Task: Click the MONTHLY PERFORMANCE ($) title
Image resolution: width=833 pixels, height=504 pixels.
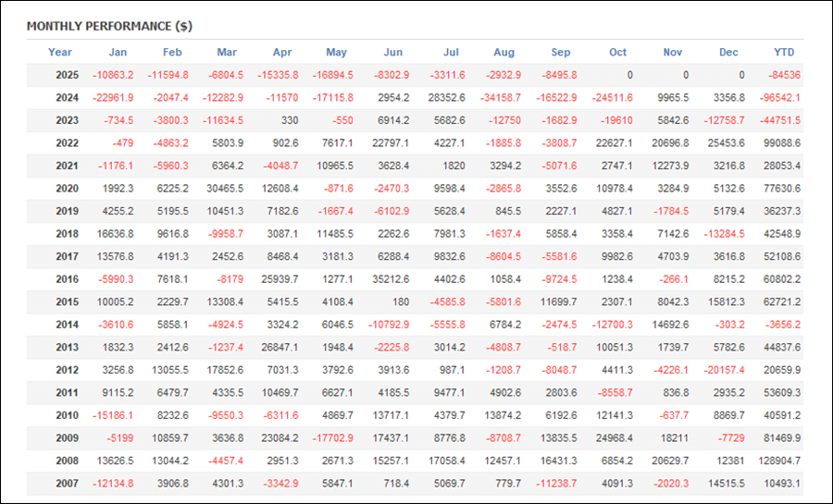Action: pos(109,26)
